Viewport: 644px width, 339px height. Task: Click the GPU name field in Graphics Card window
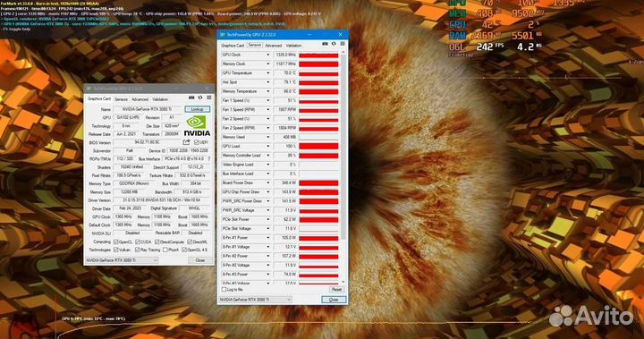[x=148, y=109]
